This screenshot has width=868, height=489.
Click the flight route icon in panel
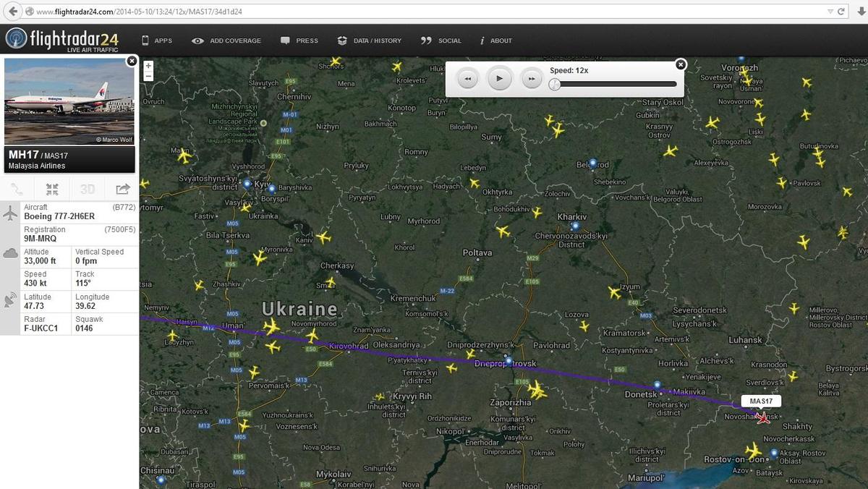(x=17, y=190)
